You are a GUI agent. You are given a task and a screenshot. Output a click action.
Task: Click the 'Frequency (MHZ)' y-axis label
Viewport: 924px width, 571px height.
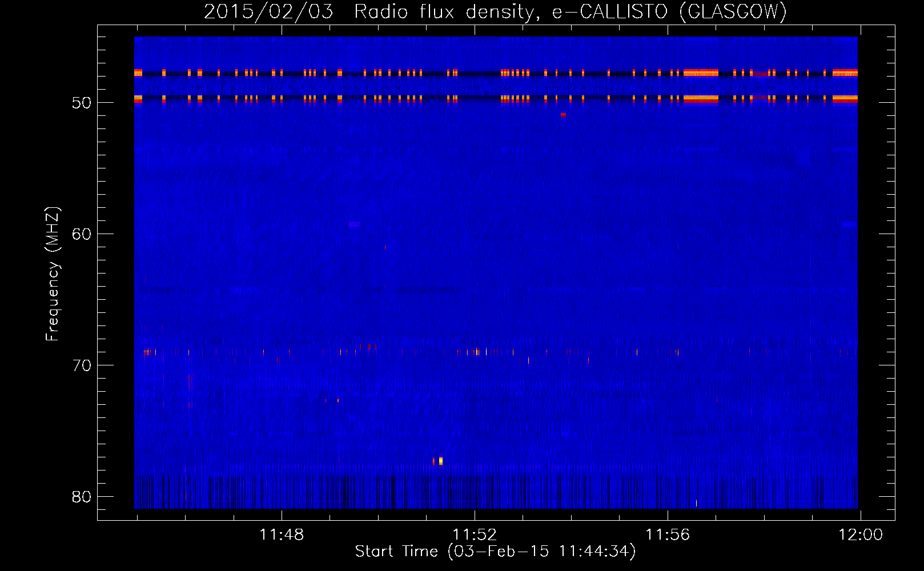(53, 274)
